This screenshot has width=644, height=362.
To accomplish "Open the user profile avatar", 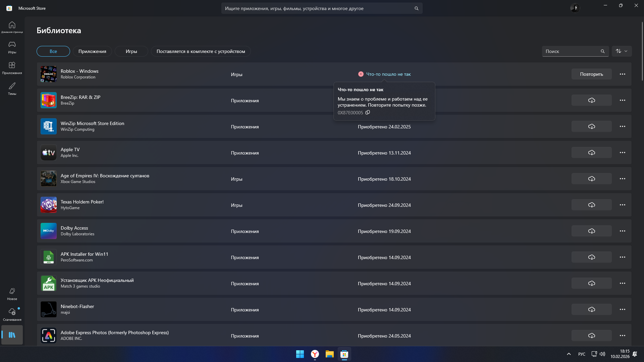I will [x=575, y=8].
